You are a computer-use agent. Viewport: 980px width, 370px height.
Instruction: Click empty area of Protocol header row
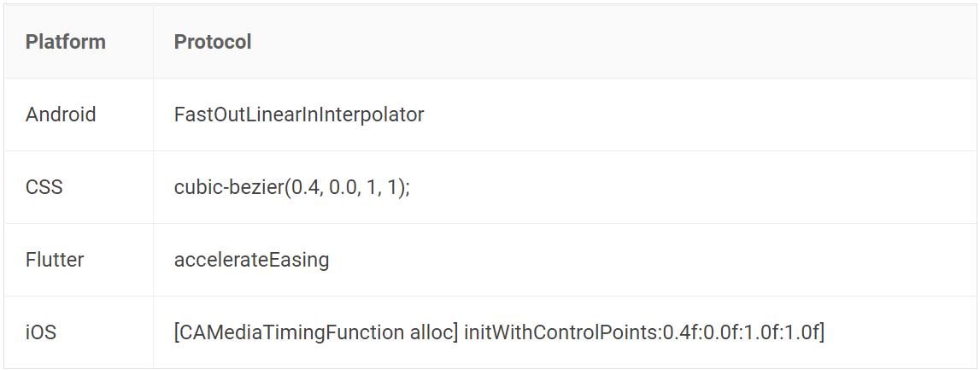[613, 42]
